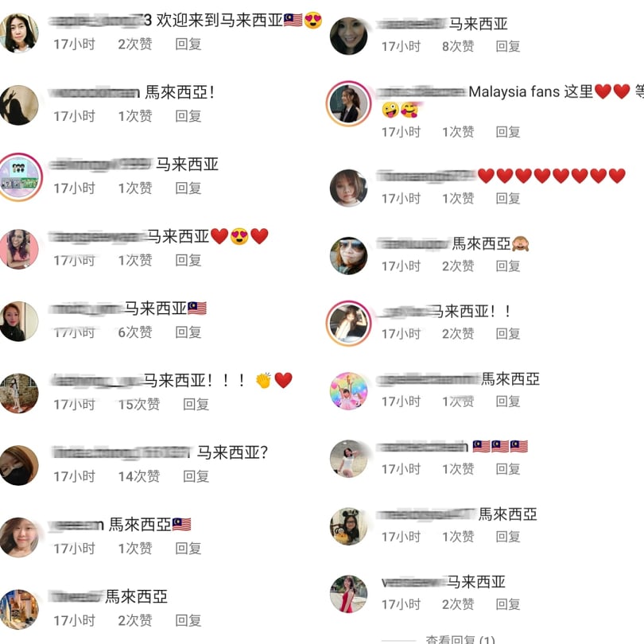Open profile picture beside the eight-hearts comment
The width and height of the screenshot is (644, 644).
[349, 188]
